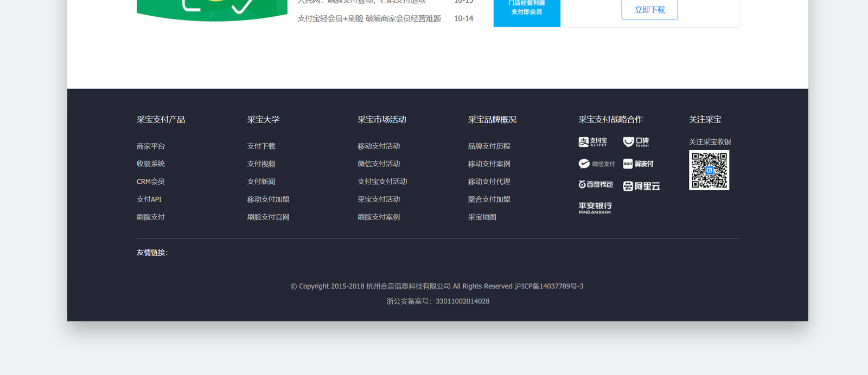Click the 沪ICP备14037789号-3 registration link
The width and height of the screenshot is (868, 375).
[x=548, y=286]
